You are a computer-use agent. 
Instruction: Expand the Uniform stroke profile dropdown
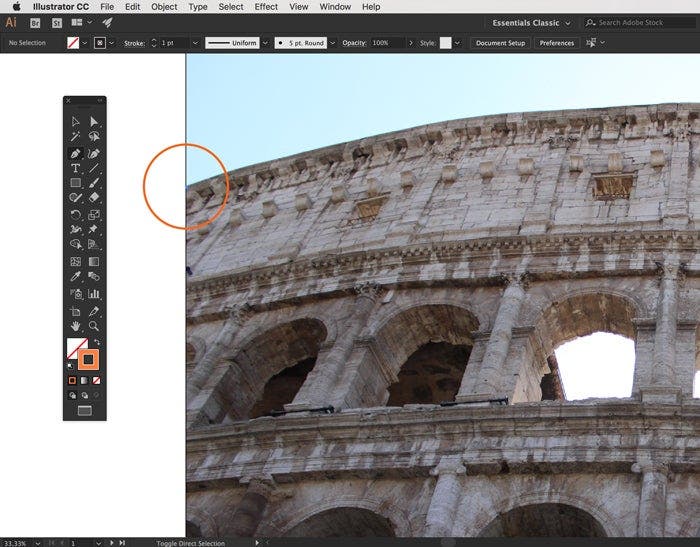click(x=266, y=43)
